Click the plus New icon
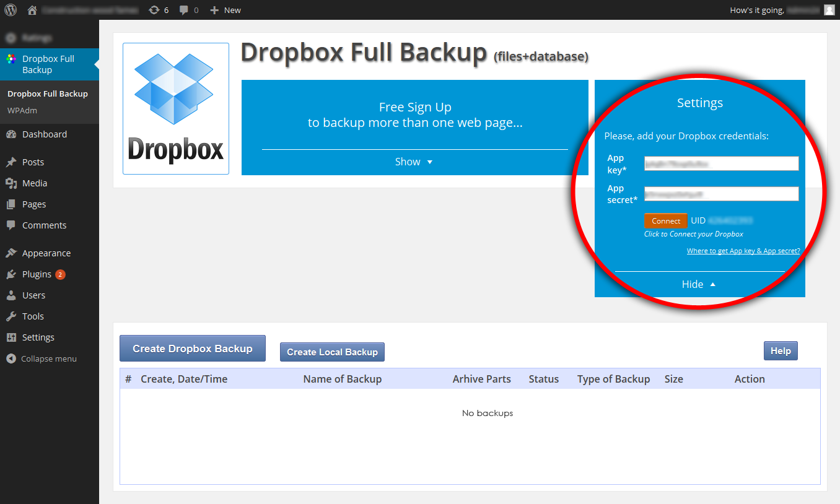840x504 pixels. [x=214, y=10]
